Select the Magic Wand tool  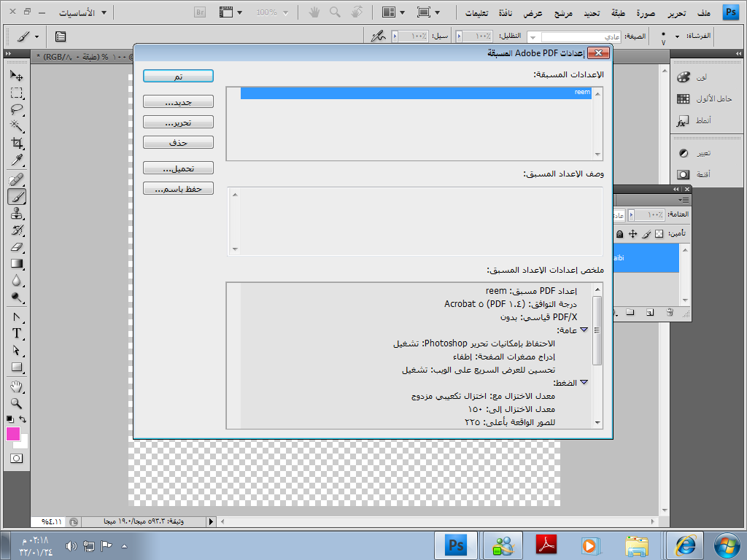(x=16, y=127)
